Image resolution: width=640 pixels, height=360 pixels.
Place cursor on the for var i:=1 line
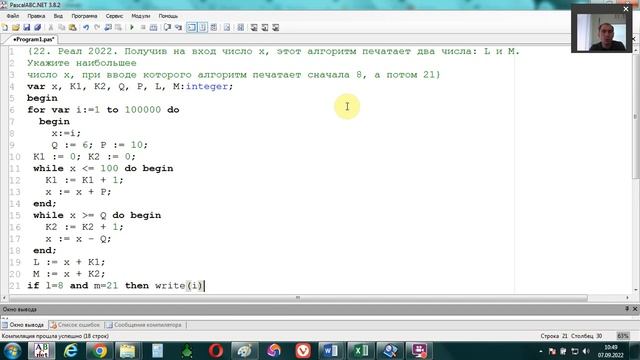103,110
